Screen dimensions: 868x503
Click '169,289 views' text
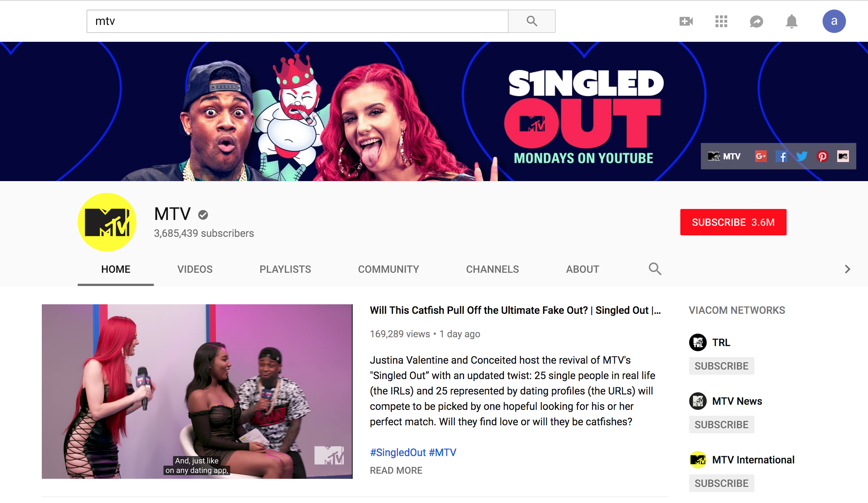(400, 334)
